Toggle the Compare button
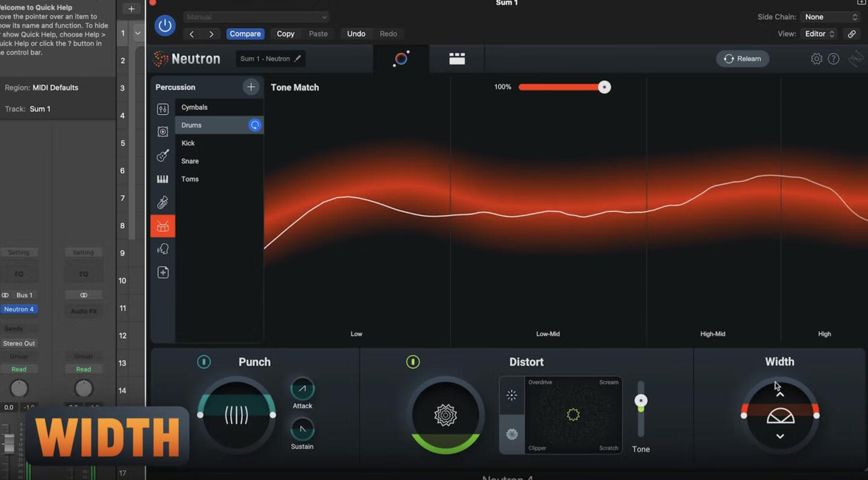Image resolution: width=868 pixels, height=480 pixels. [245, 34]
